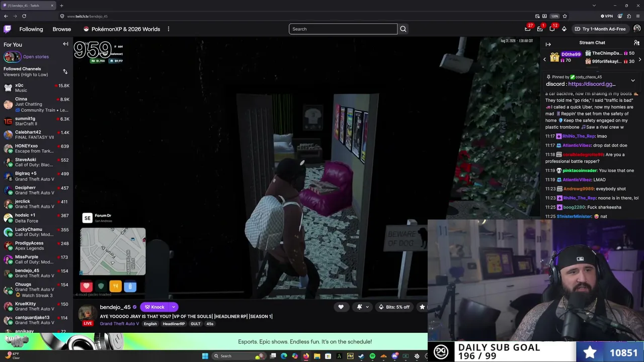Image resolution: width=644 pixels, height=362 pixels.
Task: Open Spotify from the taskbar
Action: 372,356
